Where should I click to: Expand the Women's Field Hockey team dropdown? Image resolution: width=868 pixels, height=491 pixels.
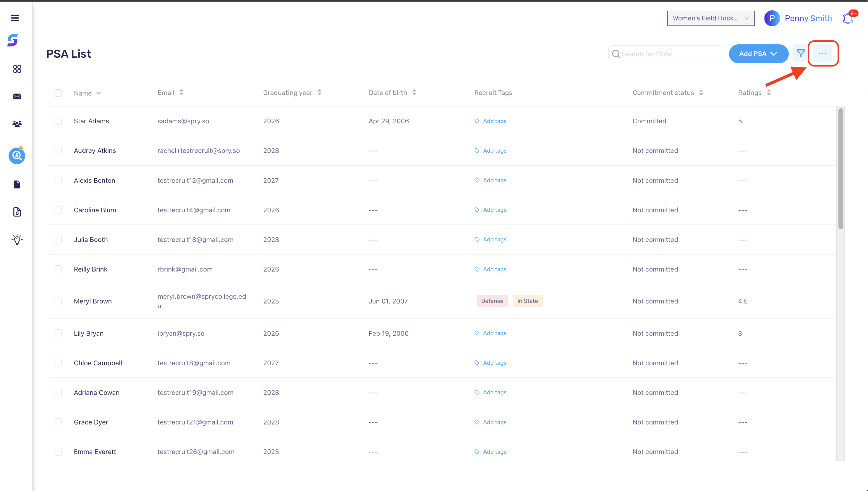(711, 18)
